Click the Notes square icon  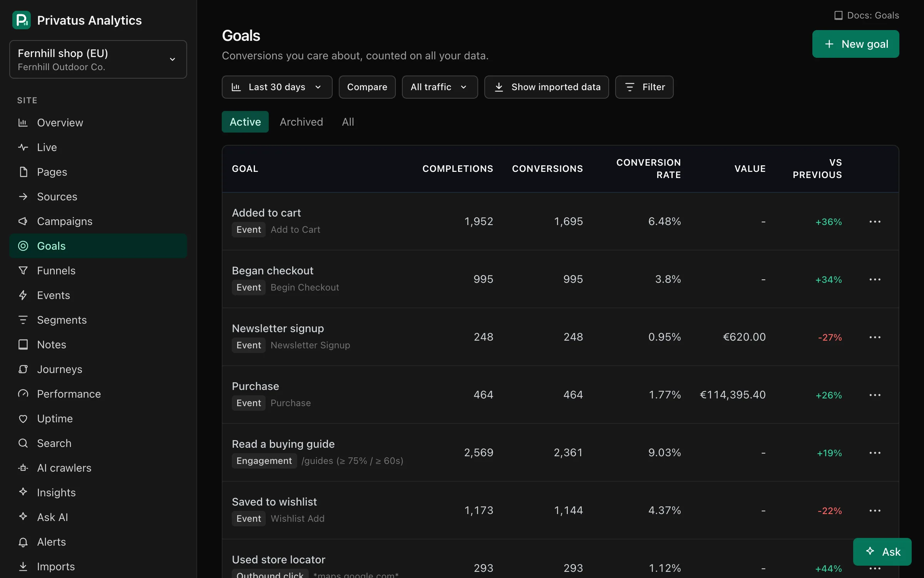pyautogui.click(x=23, y=344)
